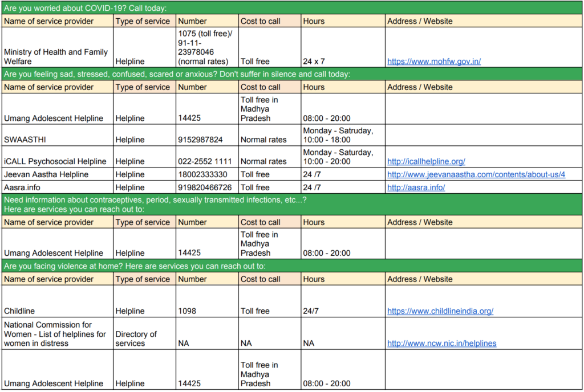Open the icallhelpline.org link

pyautogui.click(x=426, y=161)
